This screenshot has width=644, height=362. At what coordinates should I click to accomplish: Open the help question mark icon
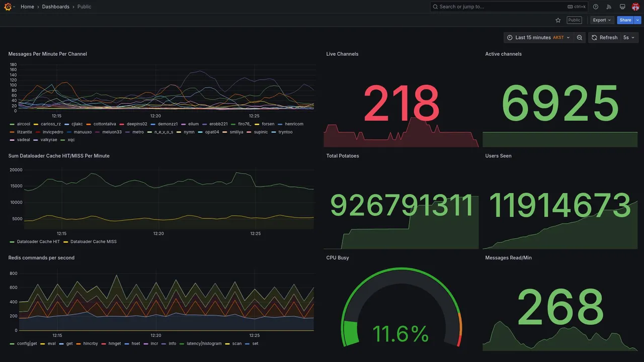596,7
